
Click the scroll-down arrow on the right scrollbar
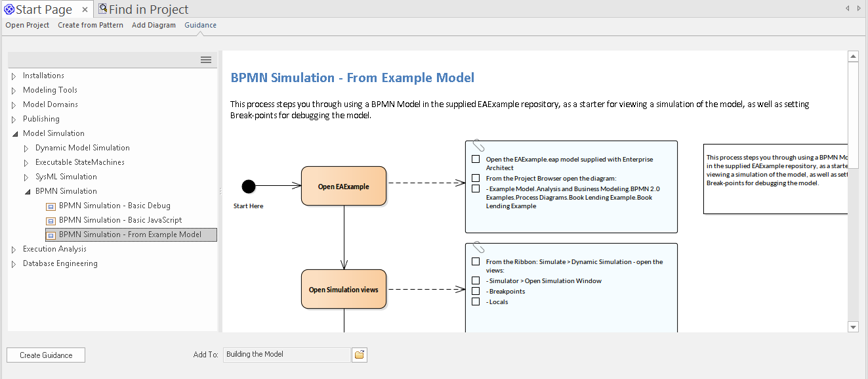(x=854, y=326)
